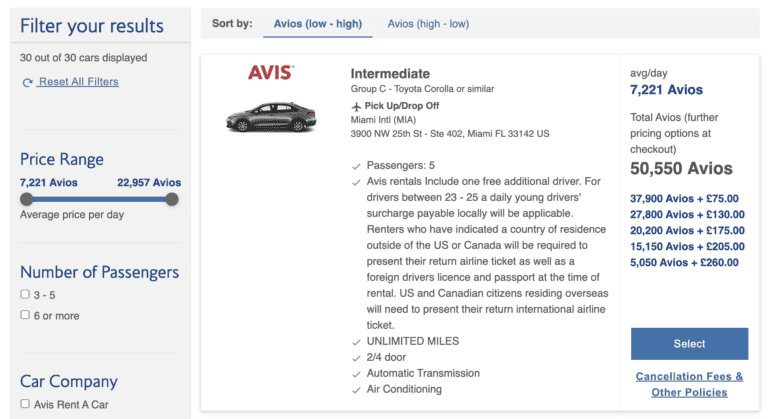
Task: Sort by Avios (high - low) tab
Action: (x=428, y=24)
